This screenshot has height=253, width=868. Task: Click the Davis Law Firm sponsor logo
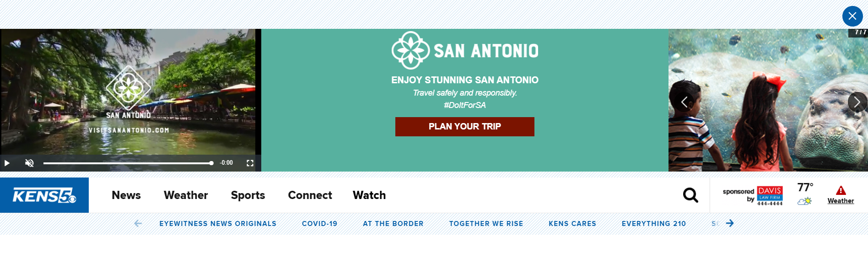(770, 196)
